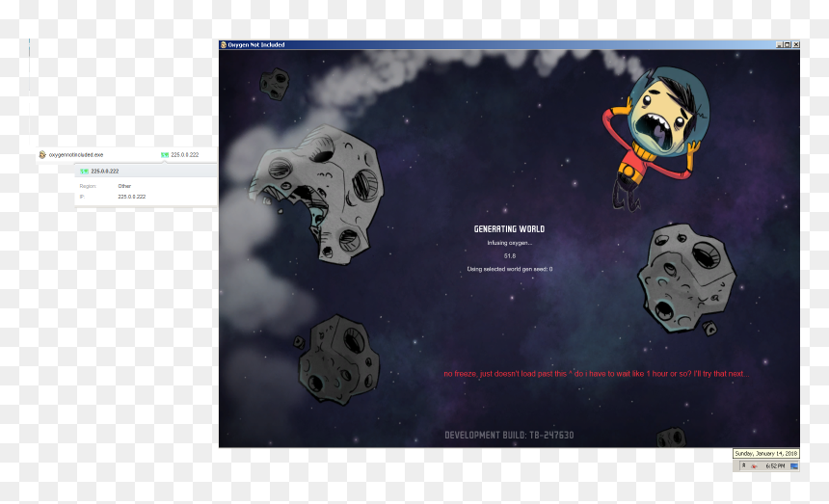The image size is (829, 504).
Task: Maximize the Oxygen Not Included window
Action: pyautogui.click(x=788, y=45)
